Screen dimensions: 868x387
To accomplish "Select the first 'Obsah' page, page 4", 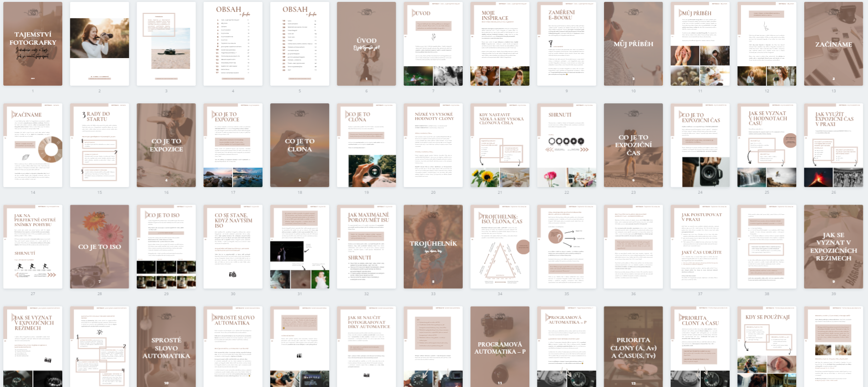I will [233, 44].
